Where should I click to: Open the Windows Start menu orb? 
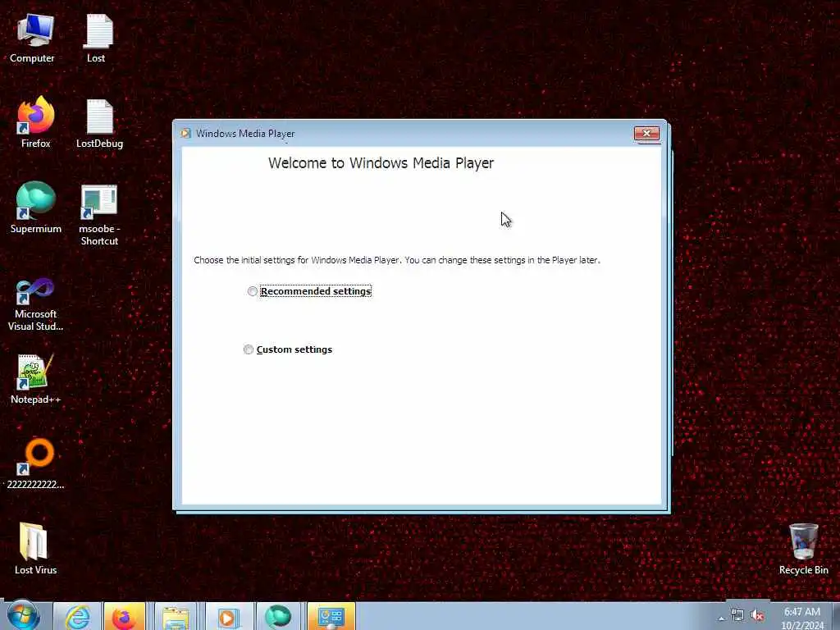[24, 615]
